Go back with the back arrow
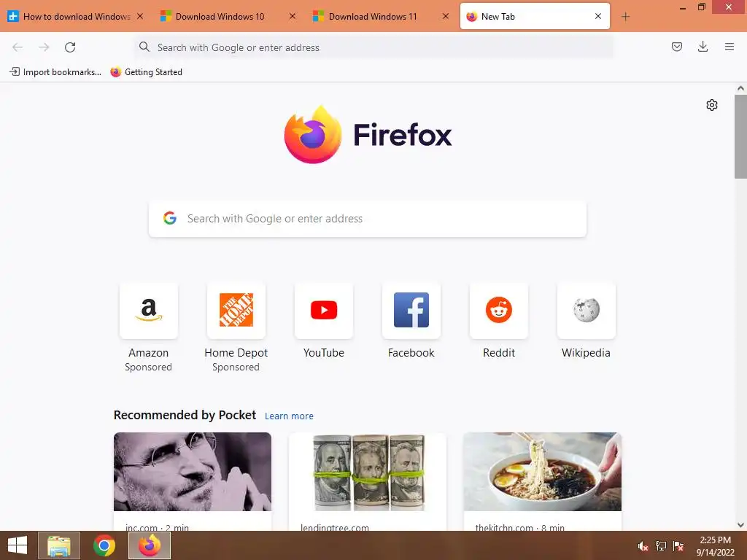This screenshot has height=560, width=747. (18, 47)
